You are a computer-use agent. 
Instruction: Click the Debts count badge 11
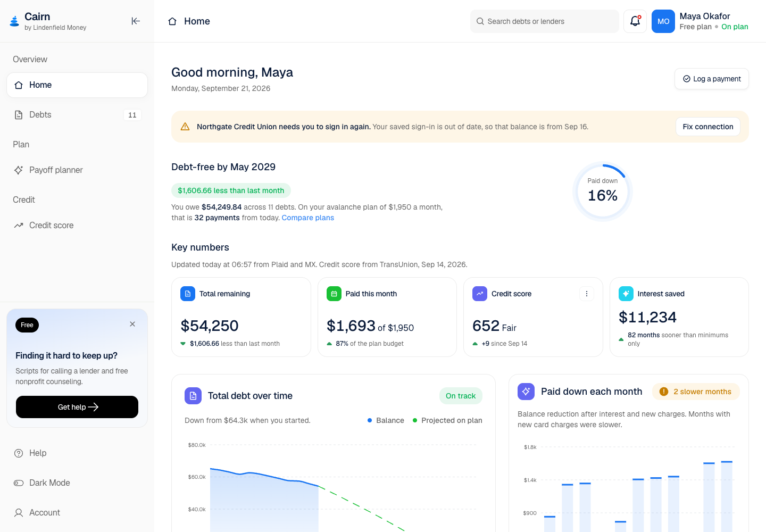tap(132, 115)
